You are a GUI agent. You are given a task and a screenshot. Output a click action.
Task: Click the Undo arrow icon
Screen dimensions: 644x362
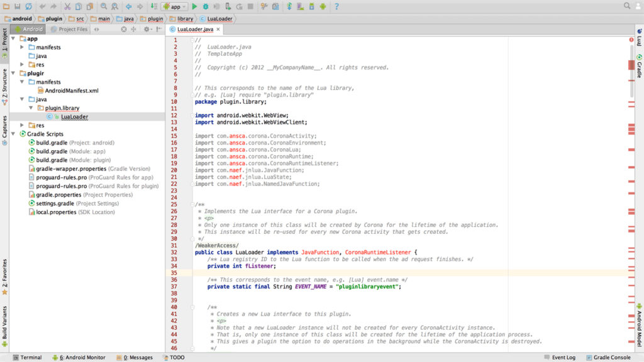(x=43, y=6)
